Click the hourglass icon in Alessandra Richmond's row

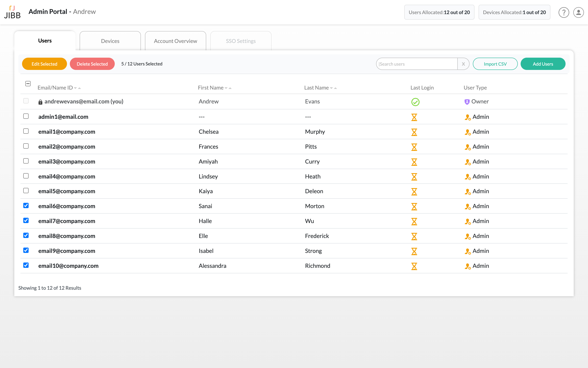click(x=414, y=266)
